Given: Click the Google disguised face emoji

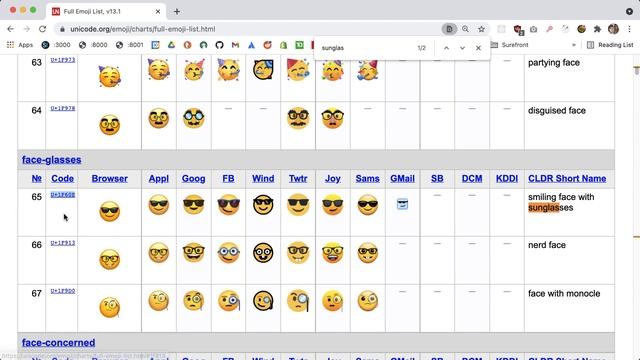Looking at the screenshot, I should [193, 118].
